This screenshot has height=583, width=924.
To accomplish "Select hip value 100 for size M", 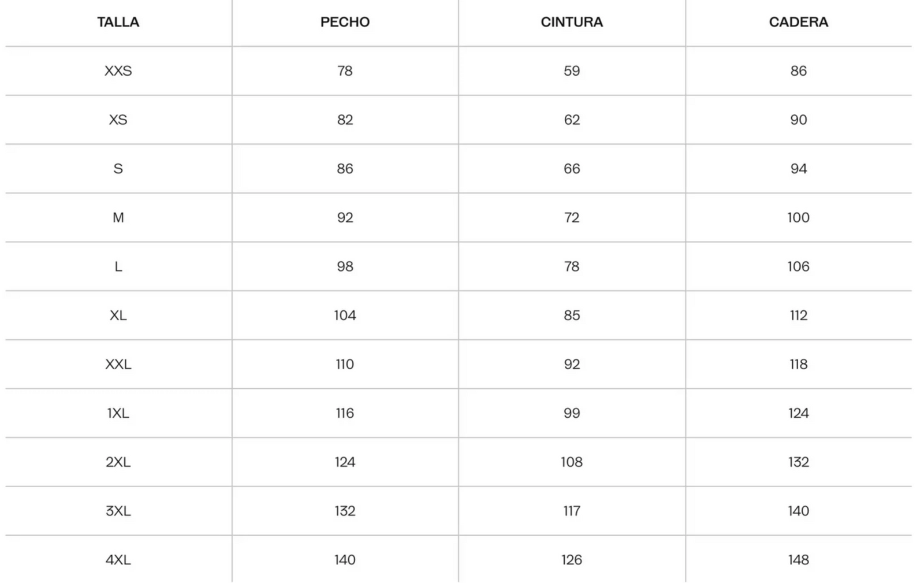I will click(x=798, y=218).
